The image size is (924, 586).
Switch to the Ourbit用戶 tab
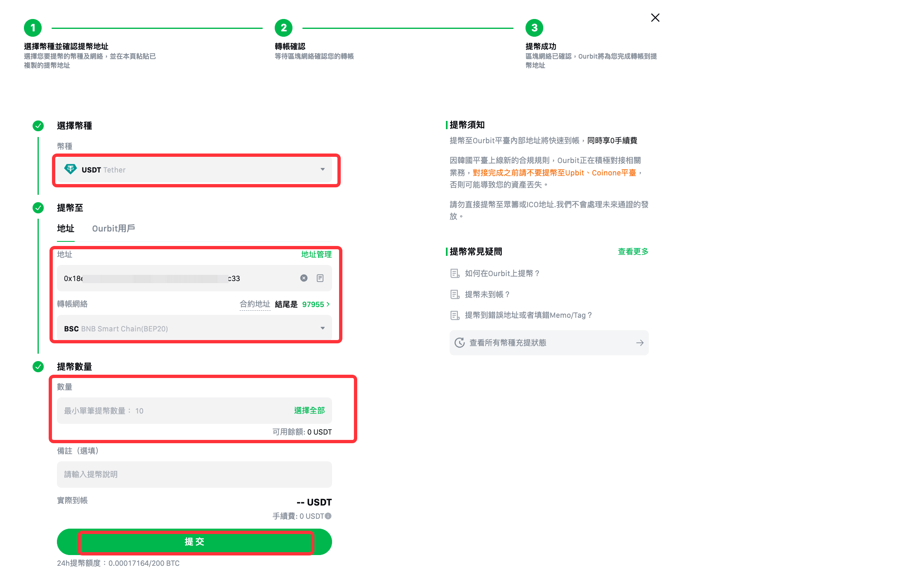point(113,229)
